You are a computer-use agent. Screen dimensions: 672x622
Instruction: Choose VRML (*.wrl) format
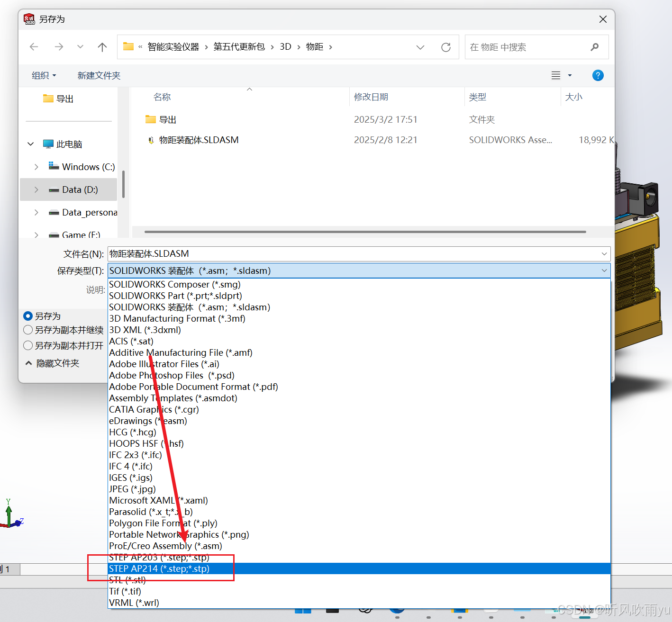(359, 603)
